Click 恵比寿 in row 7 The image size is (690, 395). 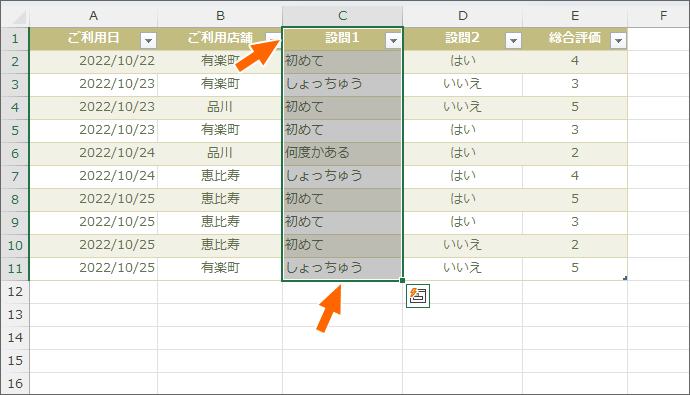pos(220,176)
